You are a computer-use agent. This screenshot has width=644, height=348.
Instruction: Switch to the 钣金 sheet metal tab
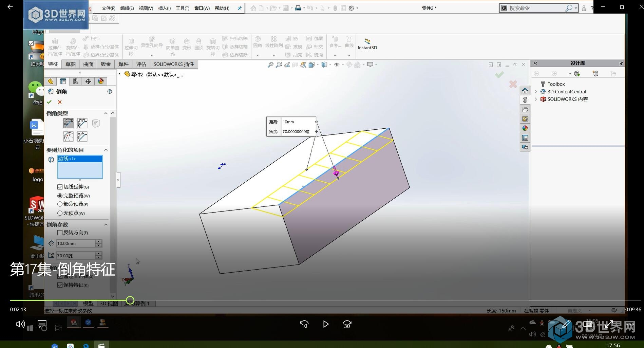tap(106, 64)
